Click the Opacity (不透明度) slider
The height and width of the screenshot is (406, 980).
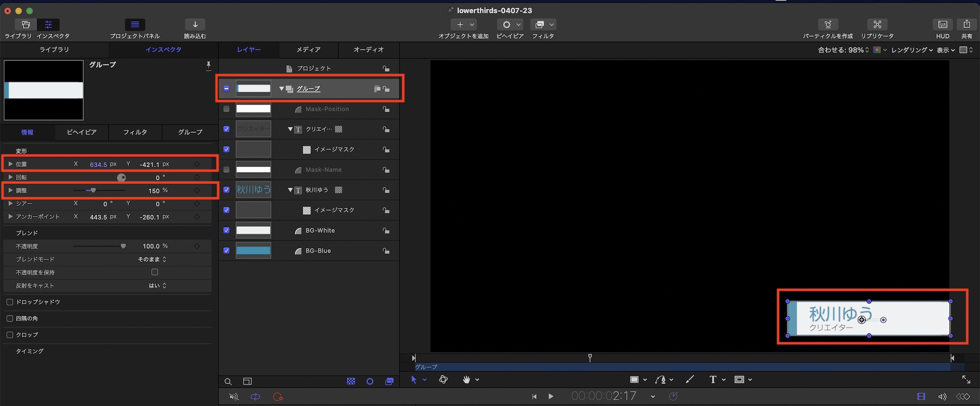click(99, 246)
